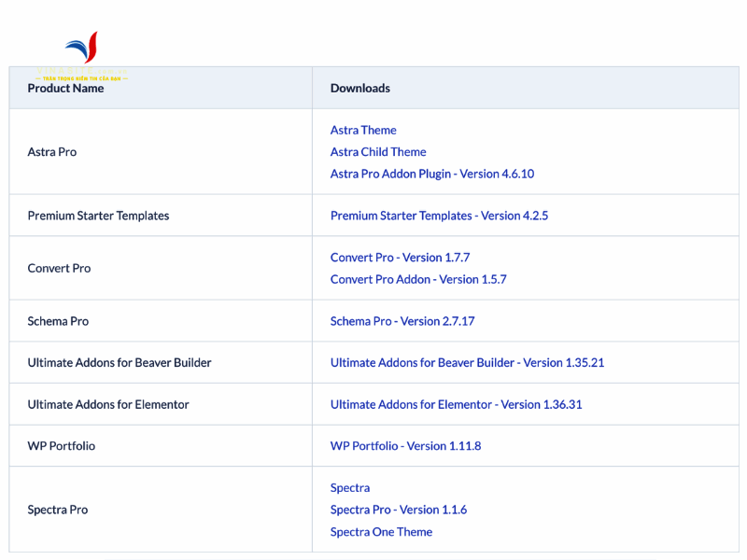Open the Astra Theme download link
This screenshot has height=560, width=747.
pyautogui.click(x=363, y=130)
